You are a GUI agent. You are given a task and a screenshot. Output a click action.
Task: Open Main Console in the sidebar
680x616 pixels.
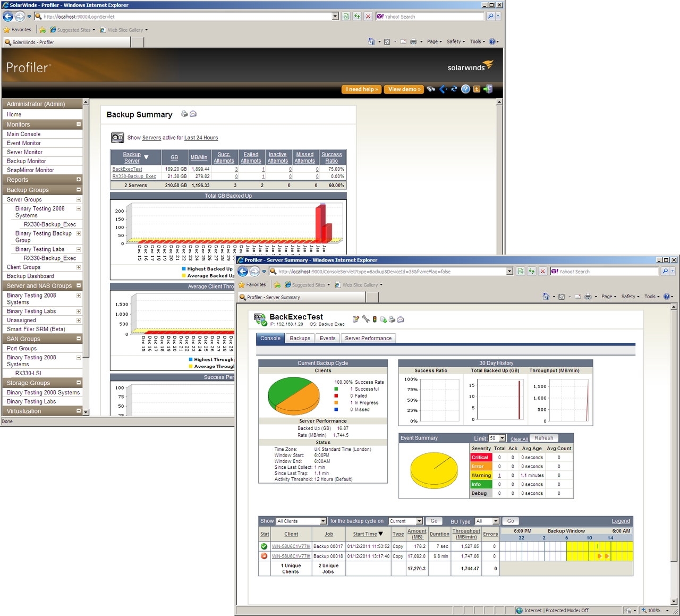[x=23, y=134]
